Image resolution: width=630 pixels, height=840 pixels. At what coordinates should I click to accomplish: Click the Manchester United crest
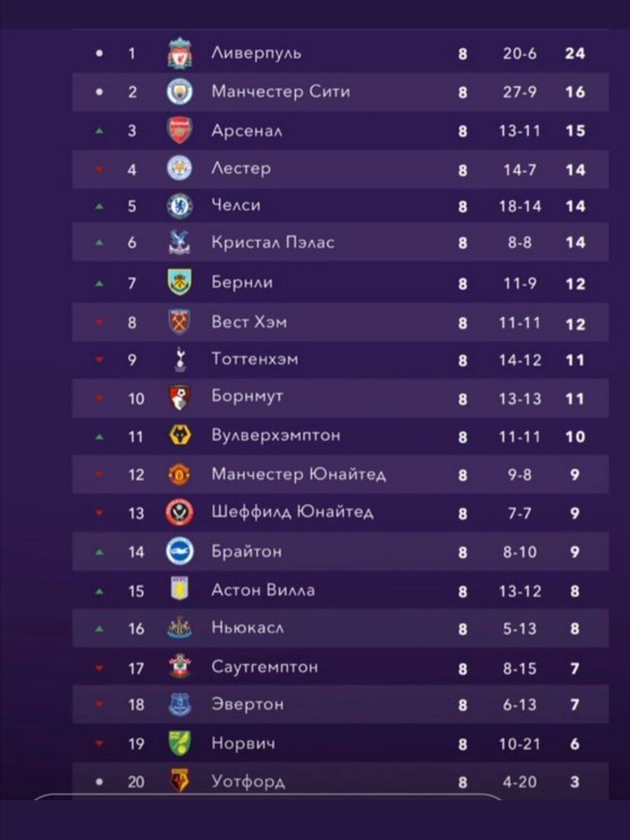pos(180,475)
